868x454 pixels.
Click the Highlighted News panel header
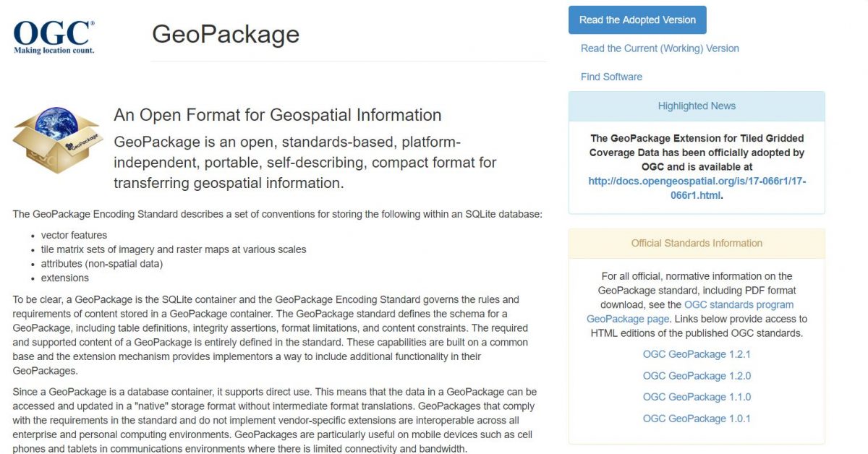coord(696,106)
